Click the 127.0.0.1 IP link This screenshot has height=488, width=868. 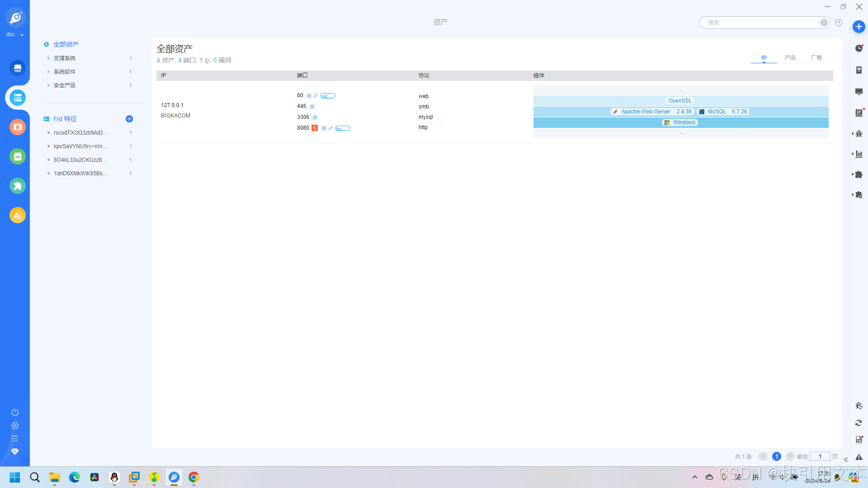tap(172, 105)
